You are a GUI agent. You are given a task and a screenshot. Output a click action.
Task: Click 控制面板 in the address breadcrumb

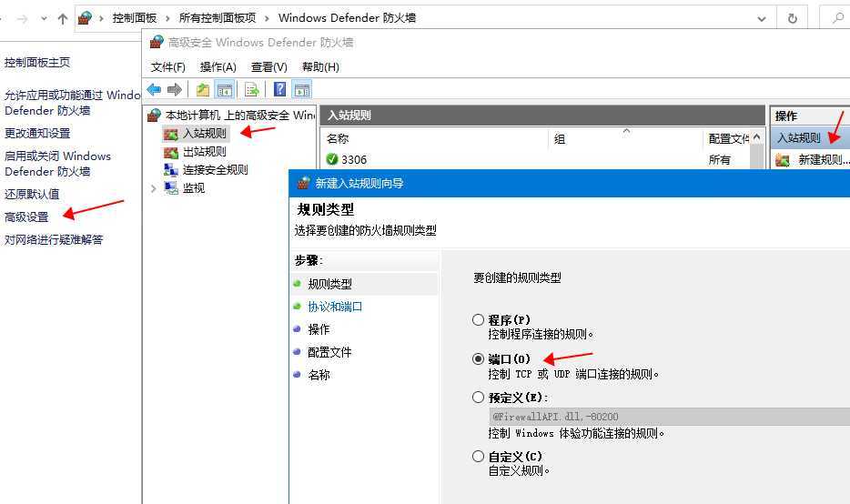[x=135, y=18]
